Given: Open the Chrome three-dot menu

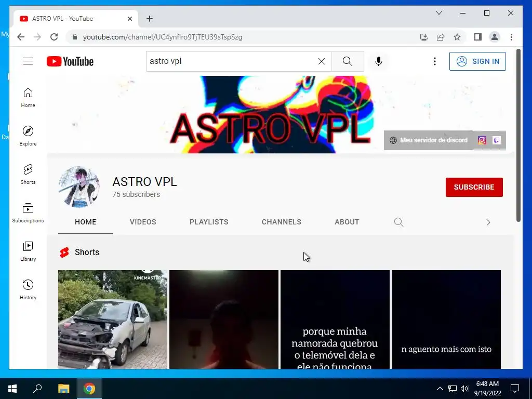Looking at the screenshot, I should (511, 37).
